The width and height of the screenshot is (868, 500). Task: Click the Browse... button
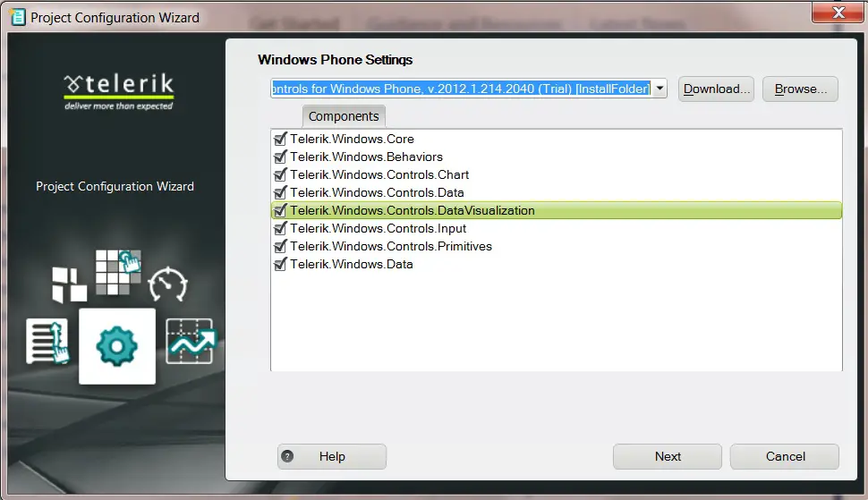click(x=801, y=89)
